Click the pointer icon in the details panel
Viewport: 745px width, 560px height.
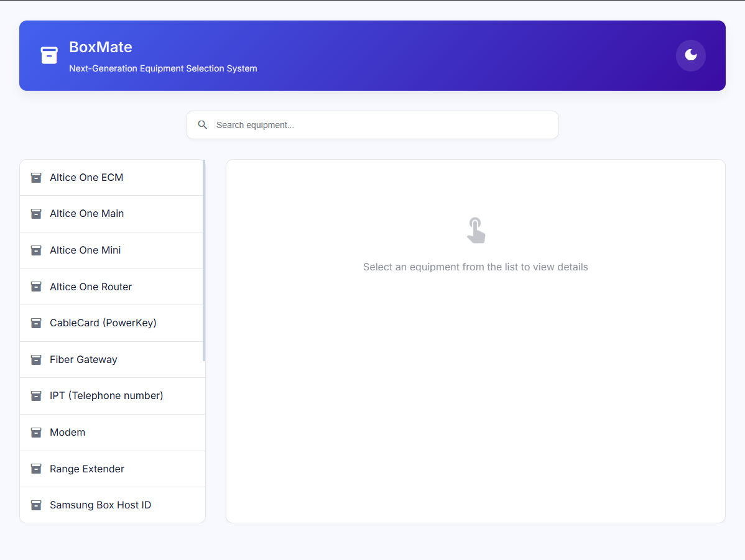(476, 231)
